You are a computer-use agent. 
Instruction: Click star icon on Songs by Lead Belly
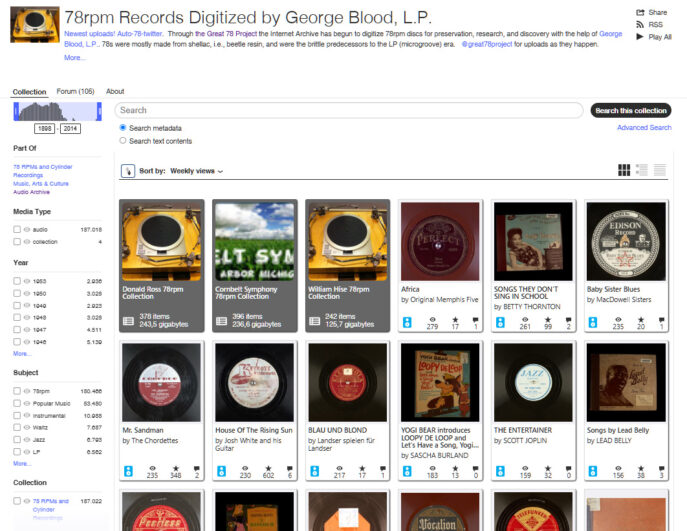click(x=641, y=468)
